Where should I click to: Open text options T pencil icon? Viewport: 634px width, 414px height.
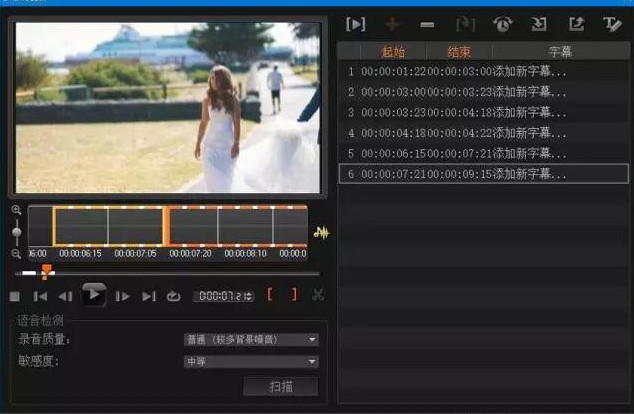pyautogui.click(x=613, y=25)
